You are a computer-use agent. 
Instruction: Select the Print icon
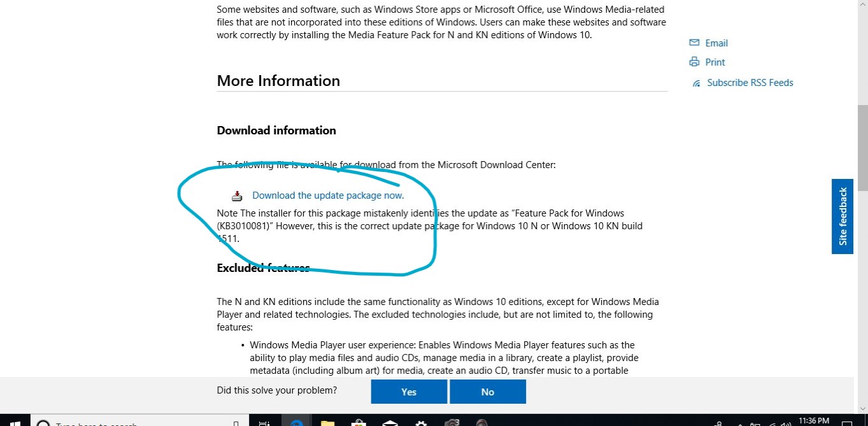(x=694, y=62)
